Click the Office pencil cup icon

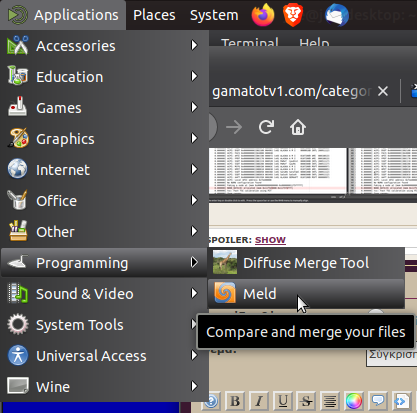[x=18, y=200]
